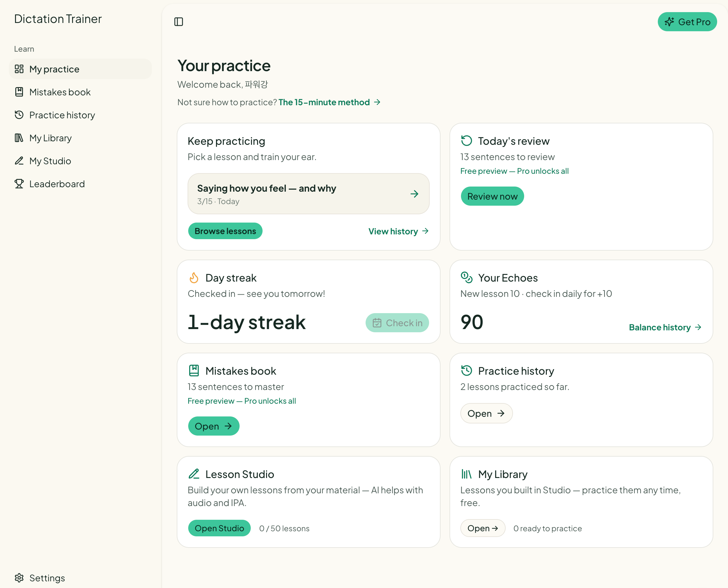This screenshot has height=588, width=728.
Task: Click the Get Pro button
Action: 687,22
